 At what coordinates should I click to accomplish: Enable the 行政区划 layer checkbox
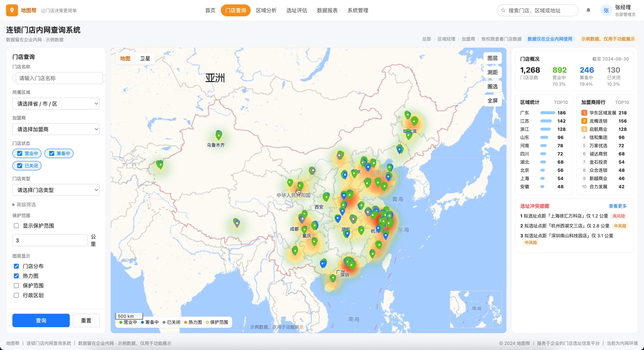[16, 295]
